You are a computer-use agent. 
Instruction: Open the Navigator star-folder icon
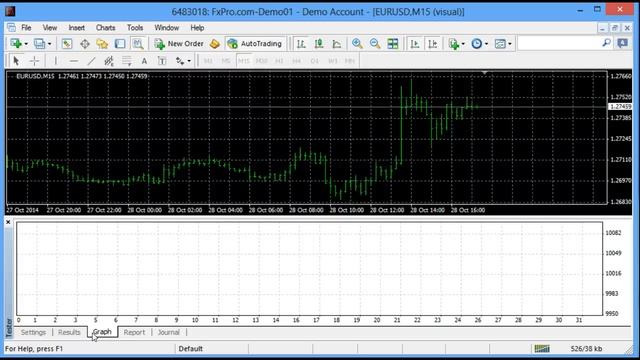pos(102,44)
